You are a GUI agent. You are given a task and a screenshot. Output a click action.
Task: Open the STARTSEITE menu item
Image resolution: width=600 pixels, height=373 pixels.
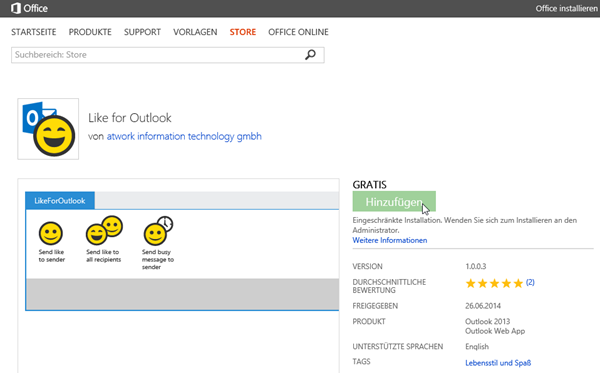[x=34, y=32]
